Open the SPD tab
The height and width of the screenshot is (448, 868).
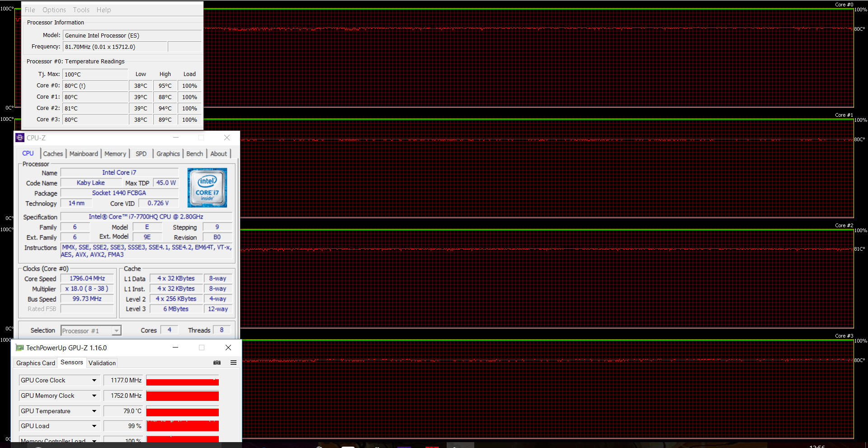141,154
